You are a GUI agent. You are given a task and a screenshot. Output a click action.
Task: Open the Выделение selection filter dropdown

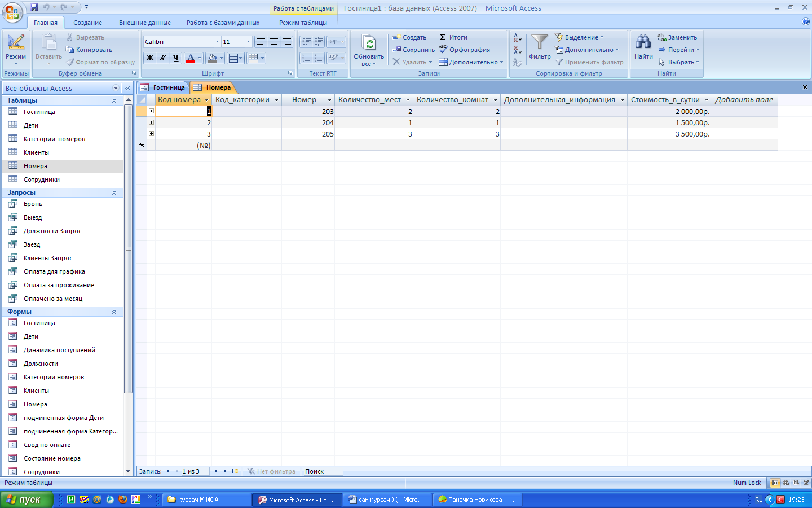point(579,37)
